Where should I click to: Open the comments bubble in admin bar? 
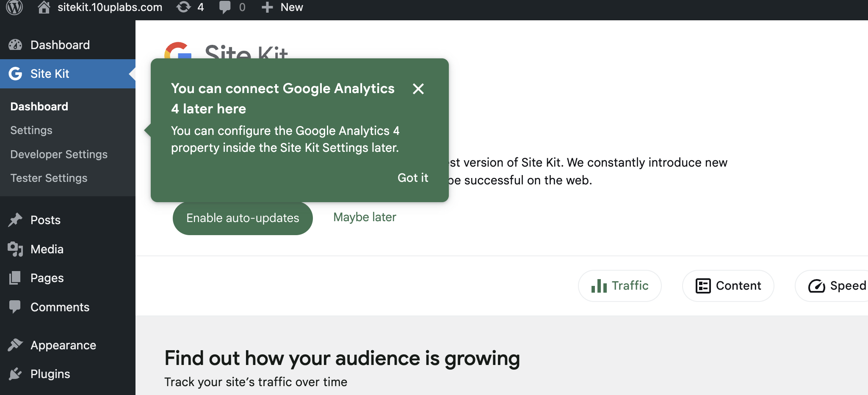coord(225,7)
